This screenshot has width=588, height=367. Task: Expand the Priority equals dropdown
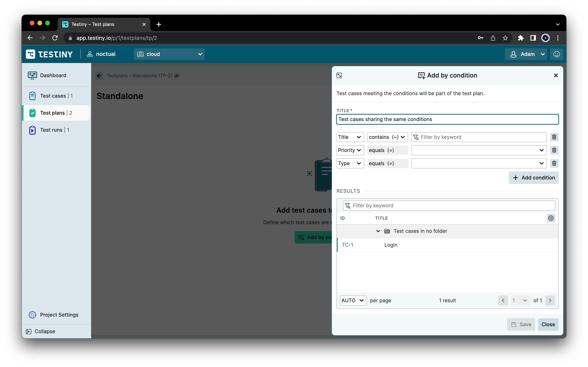(x=542, y=150)
